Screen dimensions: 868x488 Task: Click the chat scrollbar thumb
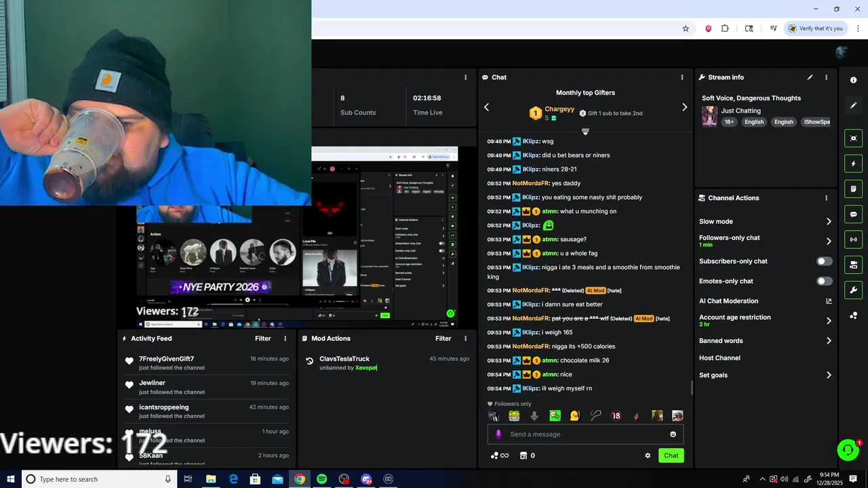coord(692,388)
